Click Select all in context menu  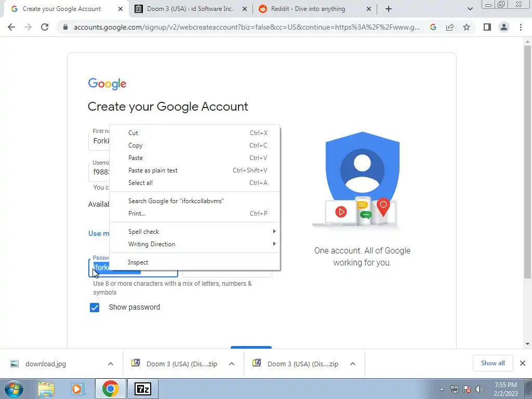click(x=195, y=183)
